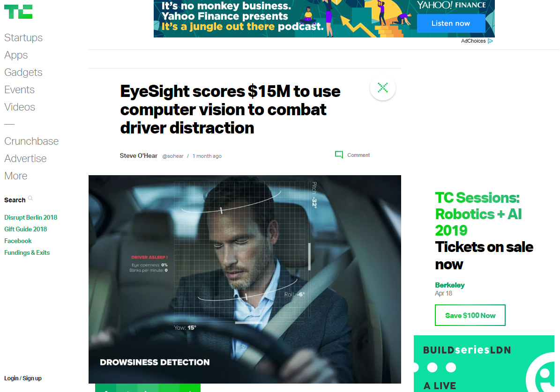Open author Steve O'Hear's profile
Viewport: 560px width, 392px height.
(139, 155)
